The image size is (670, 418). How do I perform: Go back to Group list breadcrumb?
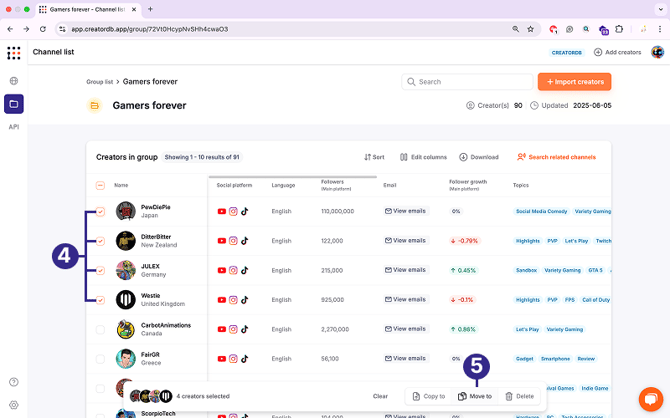(x=100, y=82)
